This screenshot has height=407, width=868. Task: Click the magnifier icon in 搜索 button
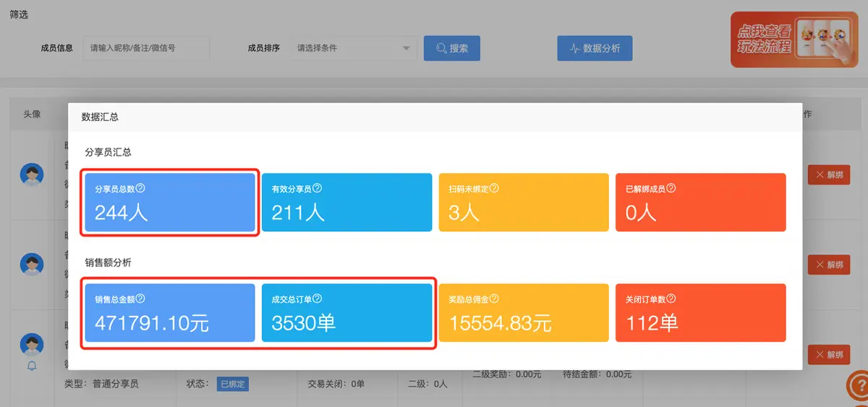(441, 49)
